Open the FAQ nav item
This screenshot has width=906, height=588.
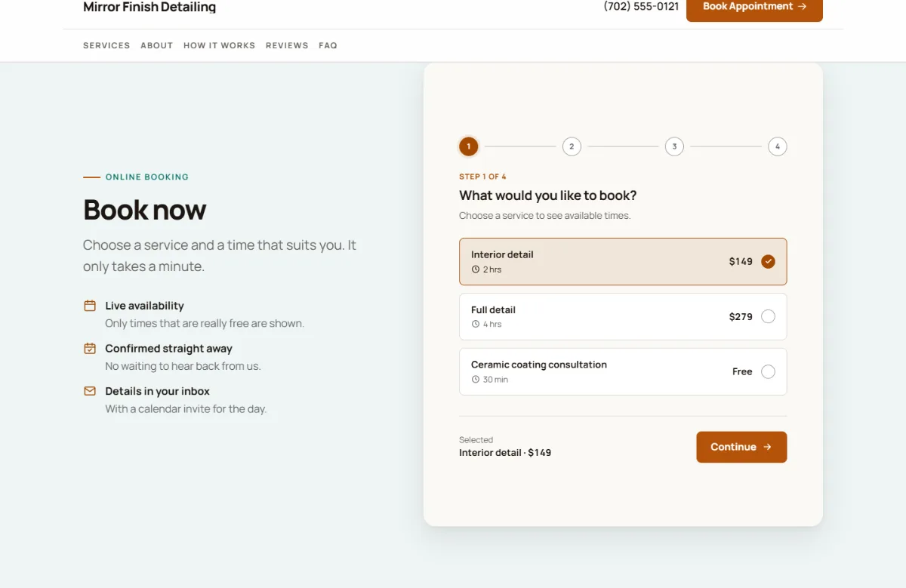click(328, 45)
